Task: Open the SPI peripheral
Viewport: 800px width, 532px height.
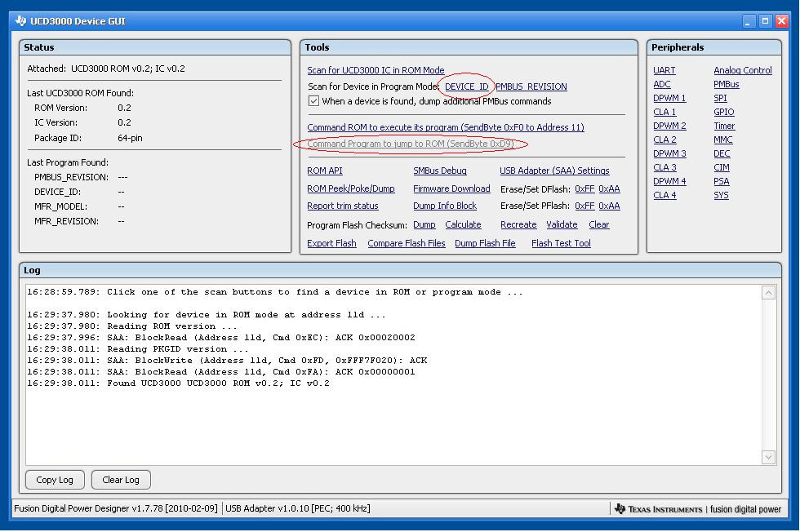Action: click(x=720, y=98)
